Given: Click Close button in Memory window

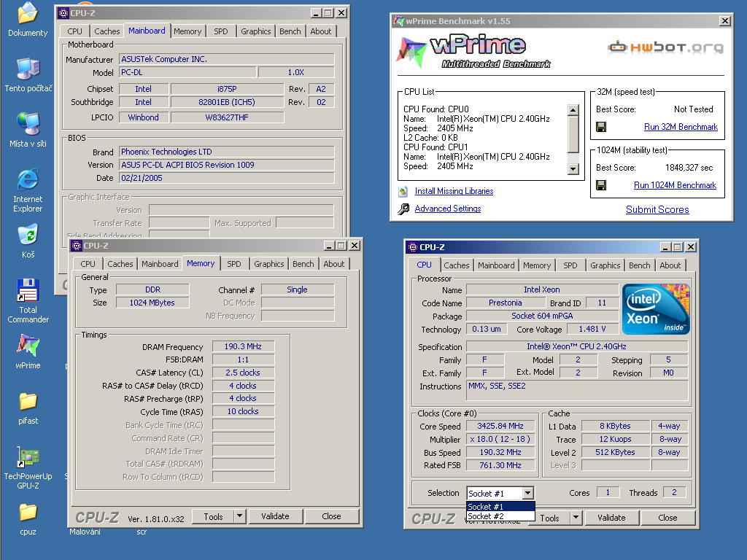Looking at the screenshot, I should click(332, 516).
